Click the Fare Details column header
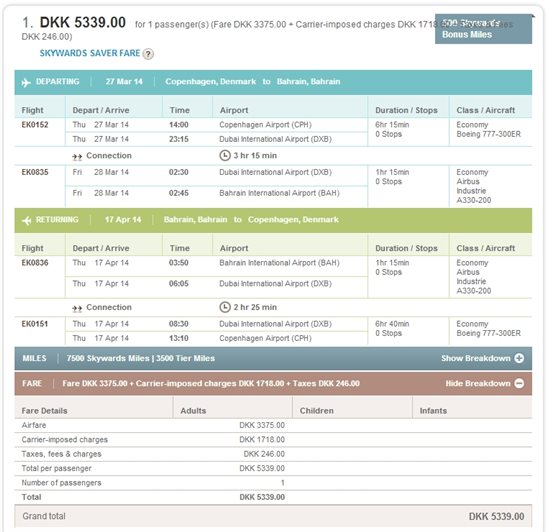Image resolution: width=550 pixels, height=532 pixels. coord(44,411)
